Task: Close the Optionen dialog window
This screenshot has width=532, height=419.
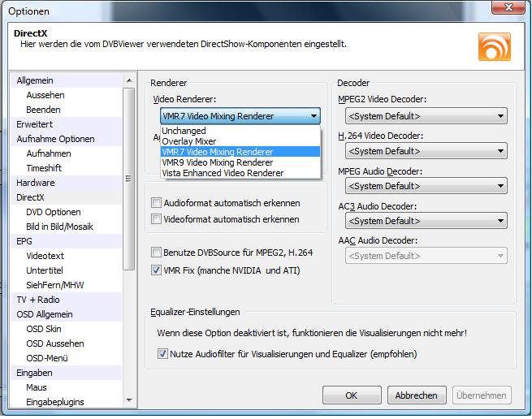Action: (508, 9)
